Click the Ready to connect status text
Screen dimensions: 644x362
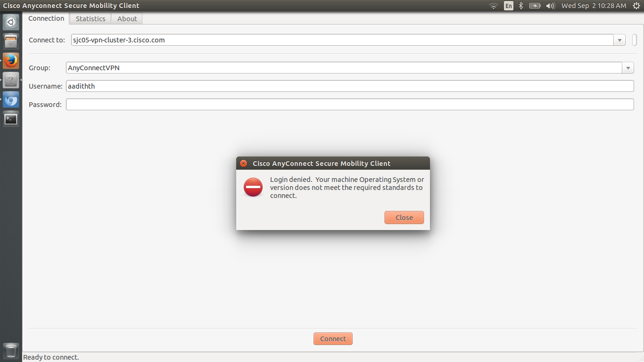tap(51, 357)
